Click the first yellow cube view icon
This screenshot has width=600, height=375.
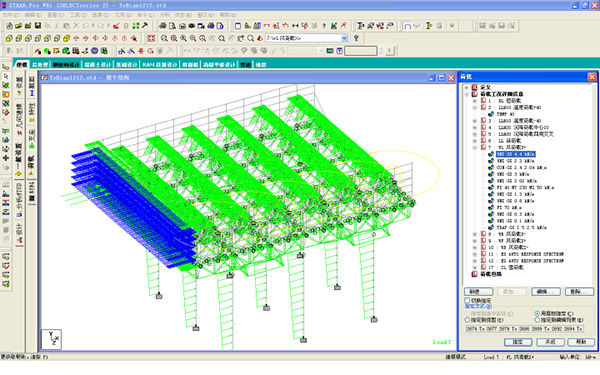9,38
